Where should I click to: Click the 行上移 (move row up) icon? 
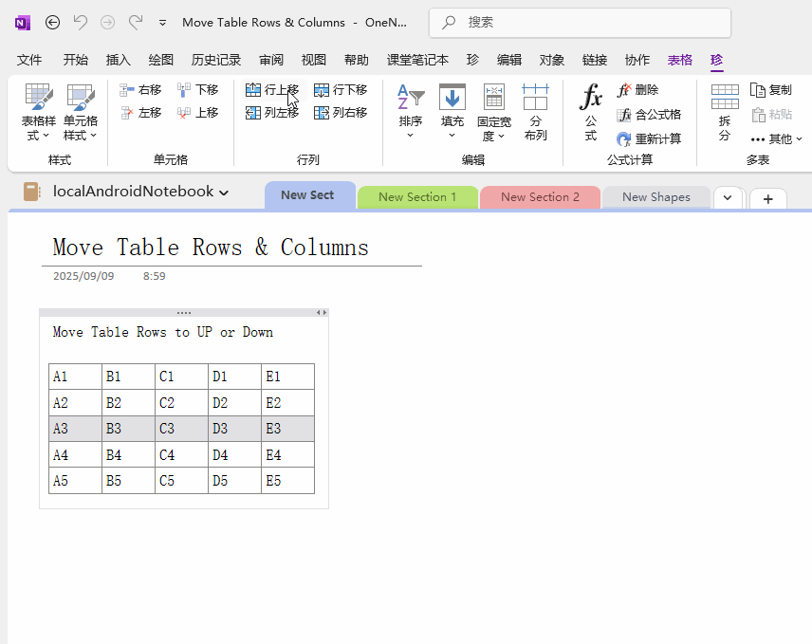253,90
